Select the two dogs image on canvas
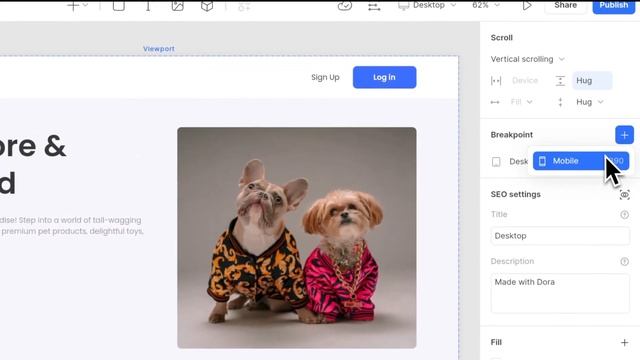 297,238
